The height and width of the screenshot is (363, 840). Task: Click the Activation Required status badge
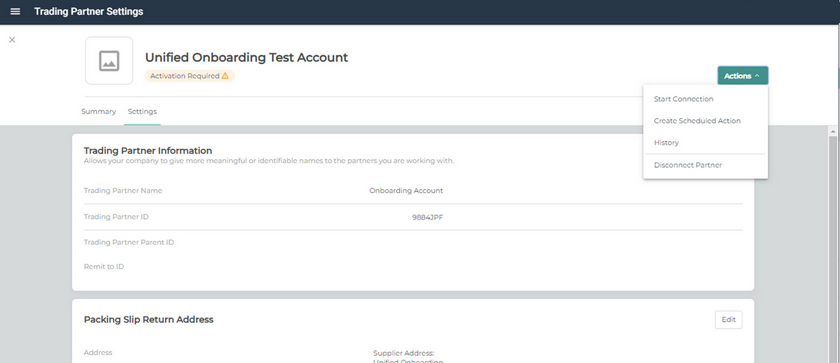point(189,76)
